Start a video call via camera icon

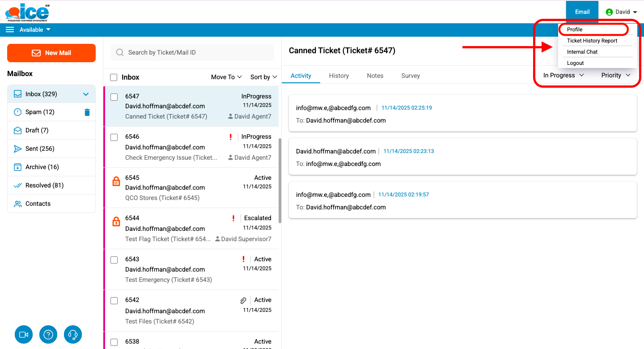[24, 335]
